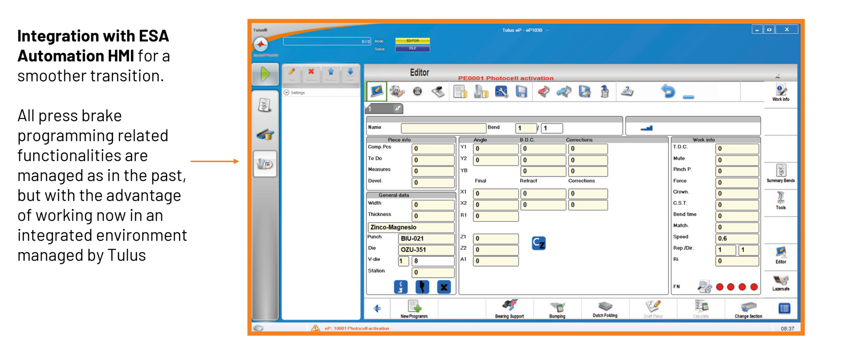Toggle the last red FN indicator
The width and height of the screenshot is (868, 357).
[x=754, y=287]
